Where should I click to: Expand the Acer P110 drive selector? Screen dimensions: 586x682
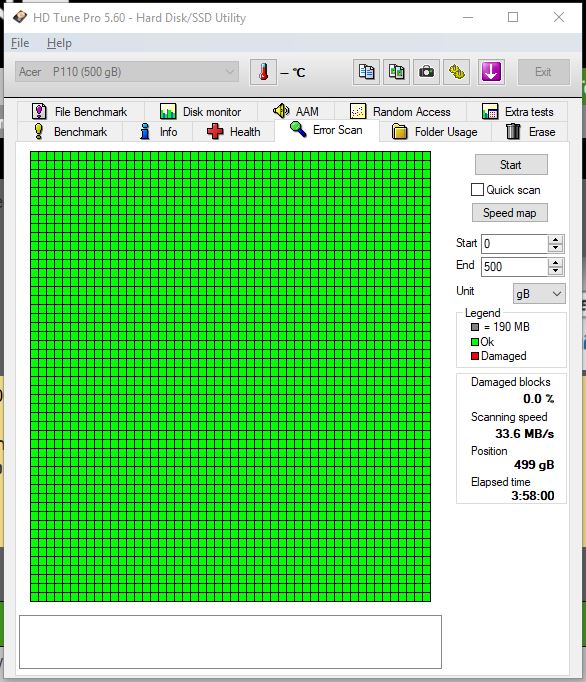tap(127, 72)
